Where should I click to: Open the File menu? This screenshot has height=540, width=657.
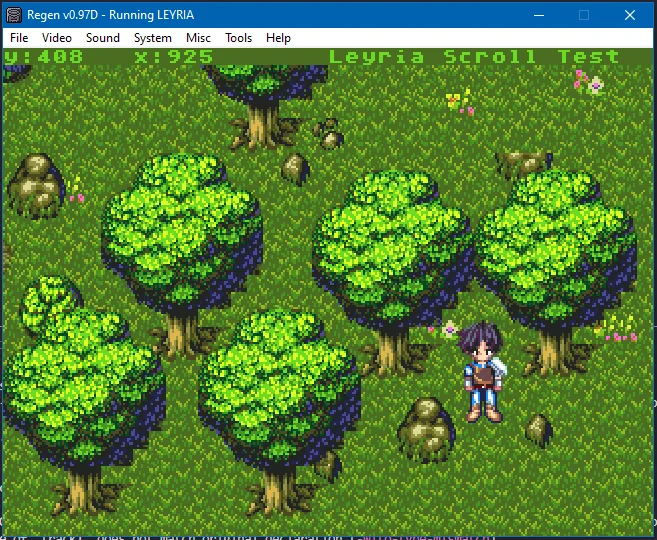click(x=19, y=38)
